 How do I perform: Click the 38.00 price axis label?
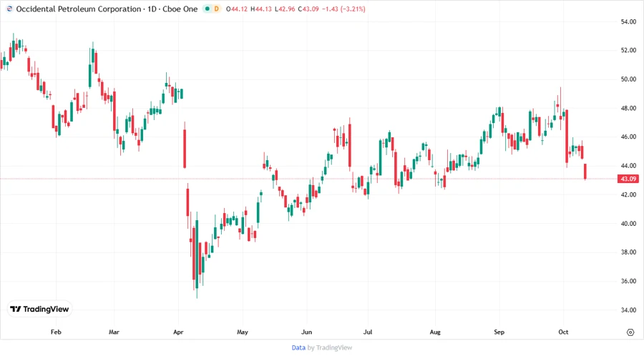click(628, 252)
